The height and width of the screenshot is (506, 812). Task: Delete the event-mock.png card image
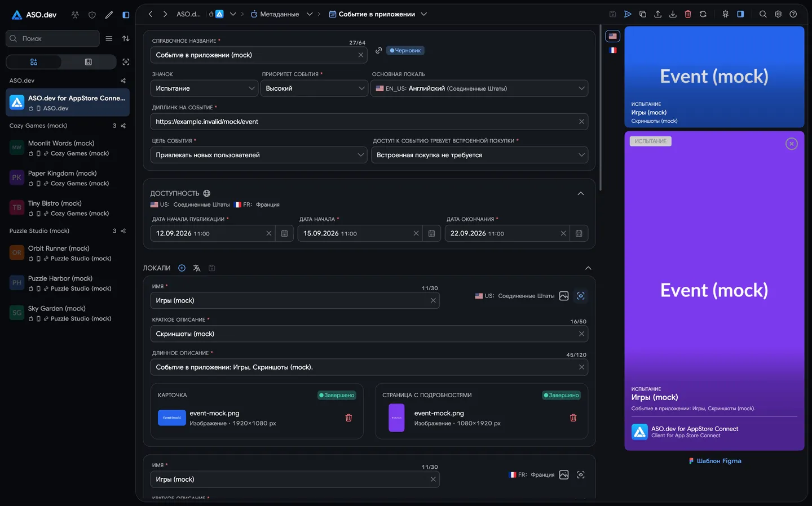[x=348, y=418]
